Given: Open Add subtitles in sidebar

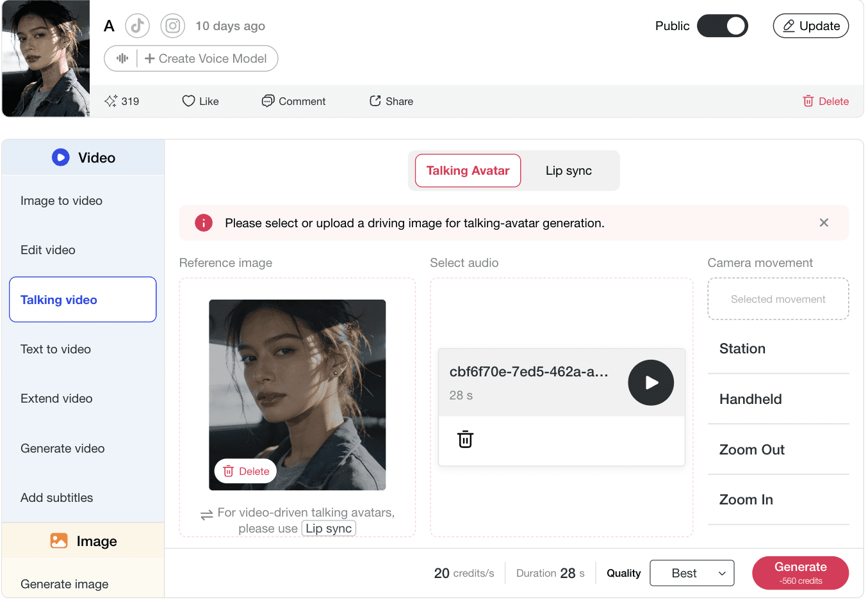Looking at the screenshot, I should 83,498.
